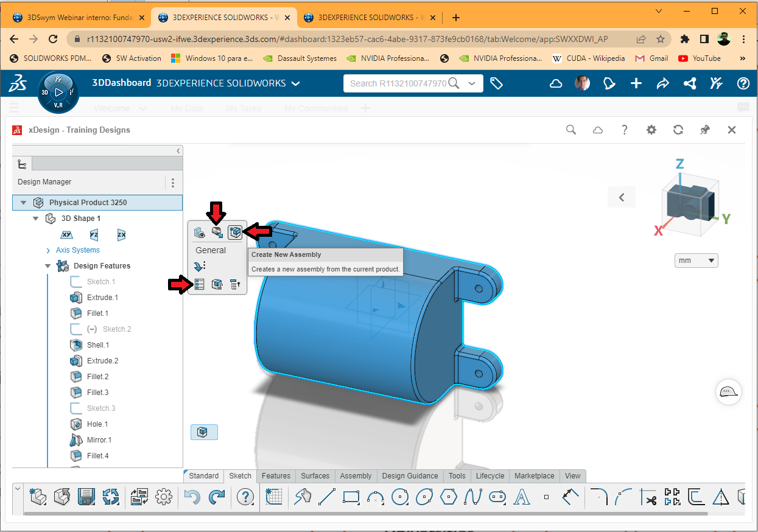Image resolution: width=758 pixels, height=532 pixels.
Task: Switch to the Design Guidance tab
Action: (410, 476)
